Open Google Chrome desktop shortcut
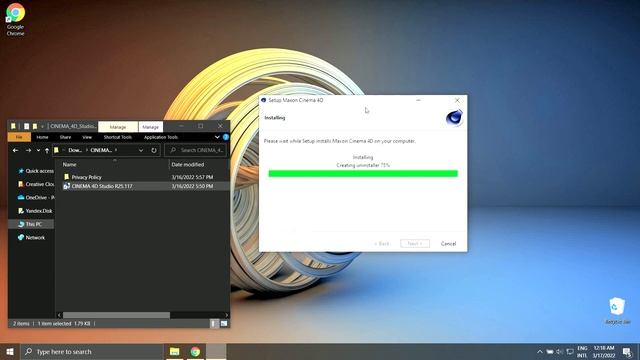 [16, 19]
